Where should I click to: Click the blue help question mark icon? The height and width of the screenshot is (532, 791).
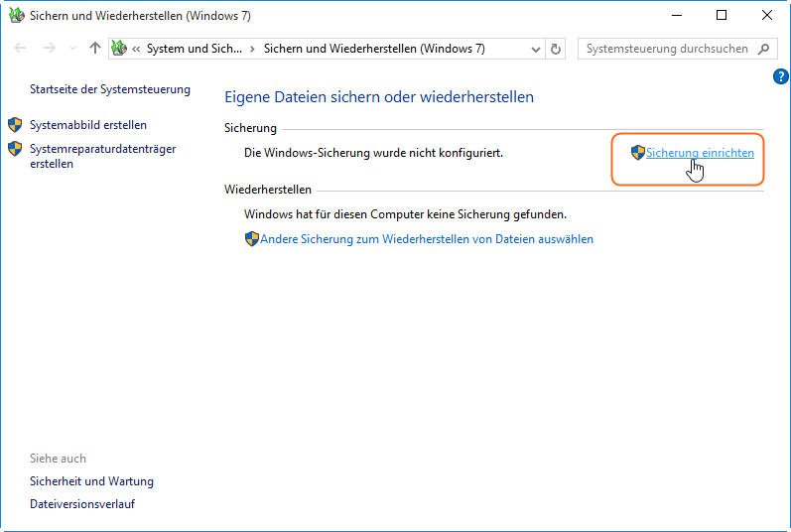pyautogui.click(x=780, y=76)
